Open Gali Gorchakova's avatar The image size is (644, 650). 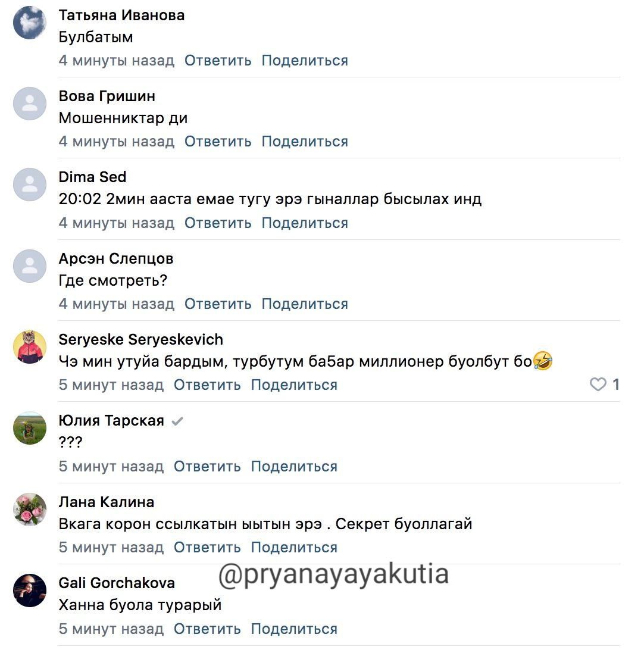(x=30, y=590)
